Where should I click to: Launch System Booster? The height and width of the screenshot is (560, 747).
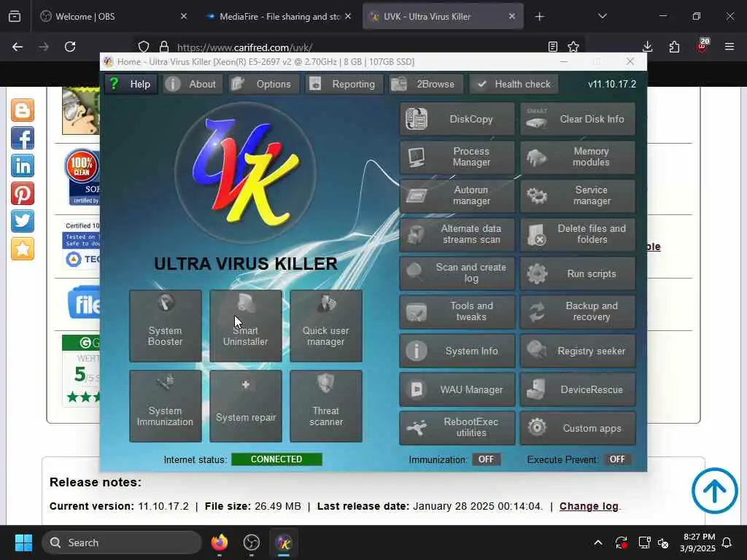[166, 326]
